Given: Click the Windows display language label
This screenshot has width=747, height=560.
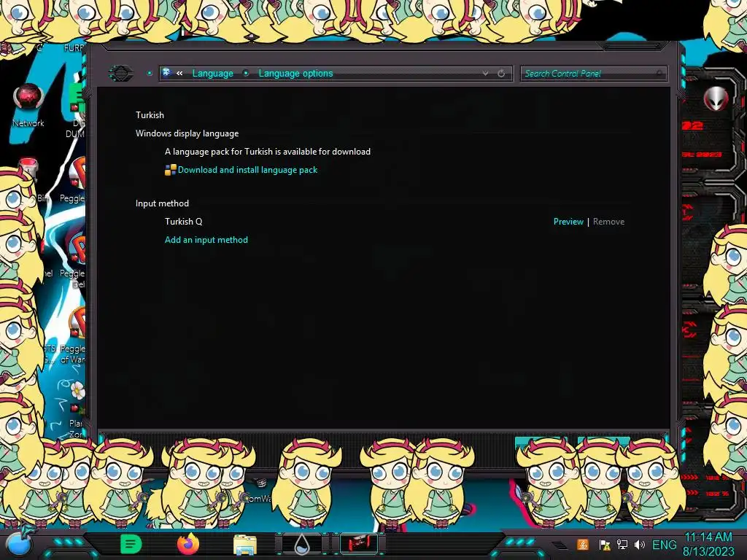Looking at the screenshot, I should [187, 133].
